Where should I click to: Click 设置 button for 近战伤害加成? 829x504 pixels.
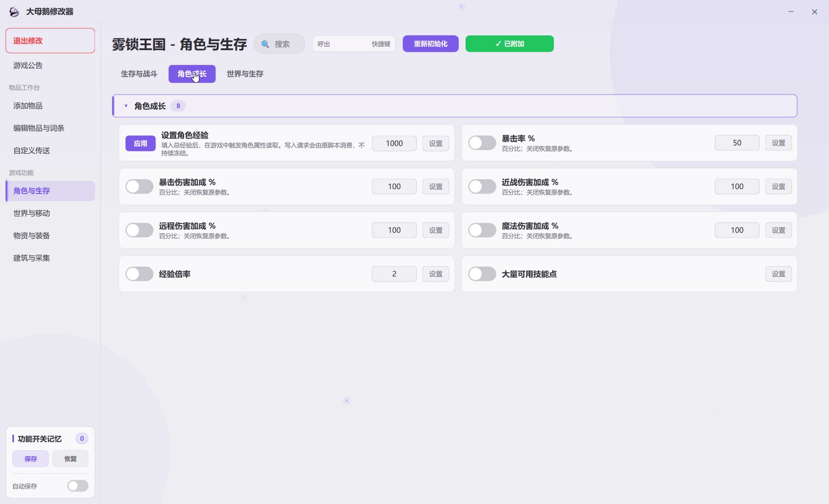(778, 186)
